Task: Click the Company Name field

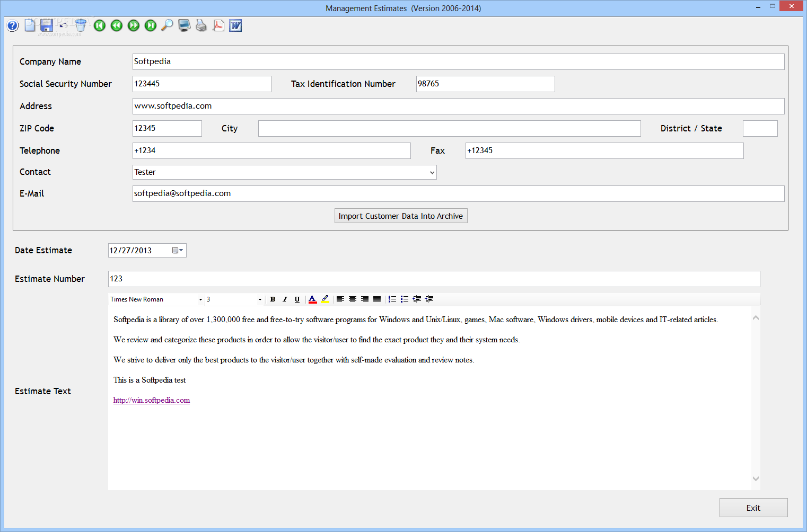Action: 458,61
